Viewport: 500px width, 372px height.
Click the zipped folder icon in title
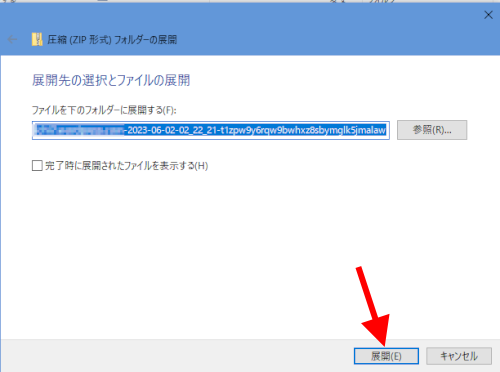pyautogui.click(x=37, y=39)
